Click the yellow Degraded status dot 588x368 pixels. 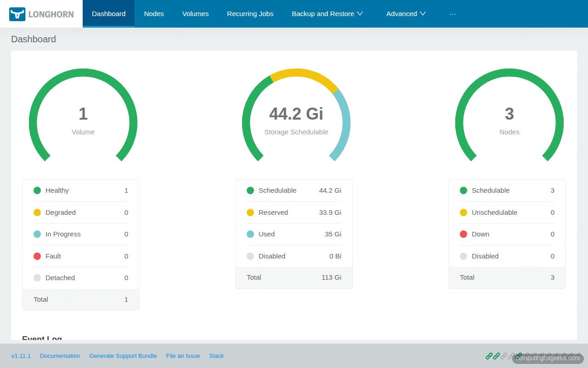coord(37,212)
